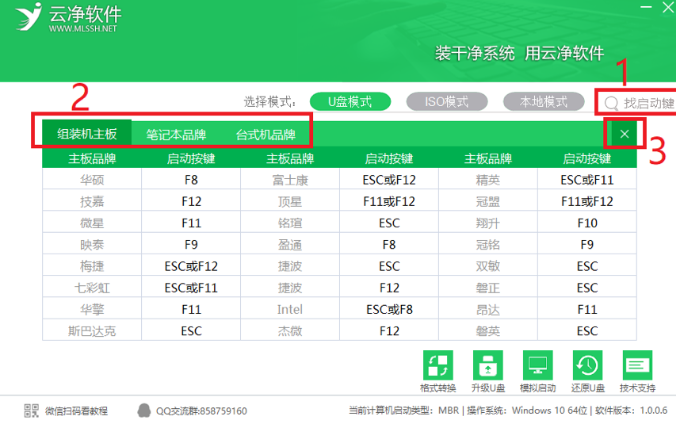The image size is (676, 431).
Task: Open the 升级U盘 upgrade USB tool
Action: click(x=489, y=365)
